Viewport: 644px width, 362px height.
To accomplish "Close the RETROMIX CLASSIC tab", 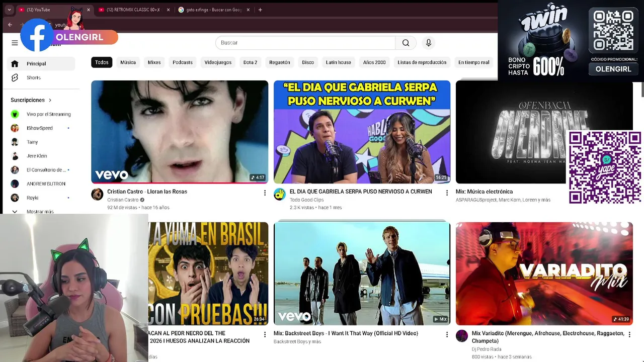I will click(168, 10).
